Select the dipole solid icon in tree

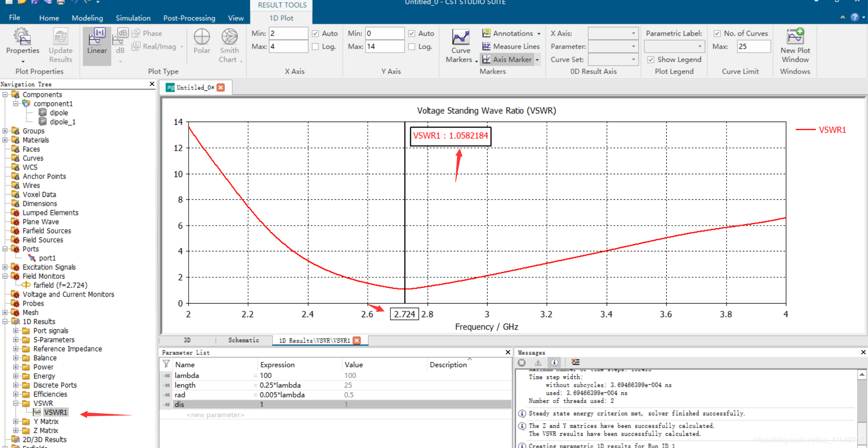(43, 113)
